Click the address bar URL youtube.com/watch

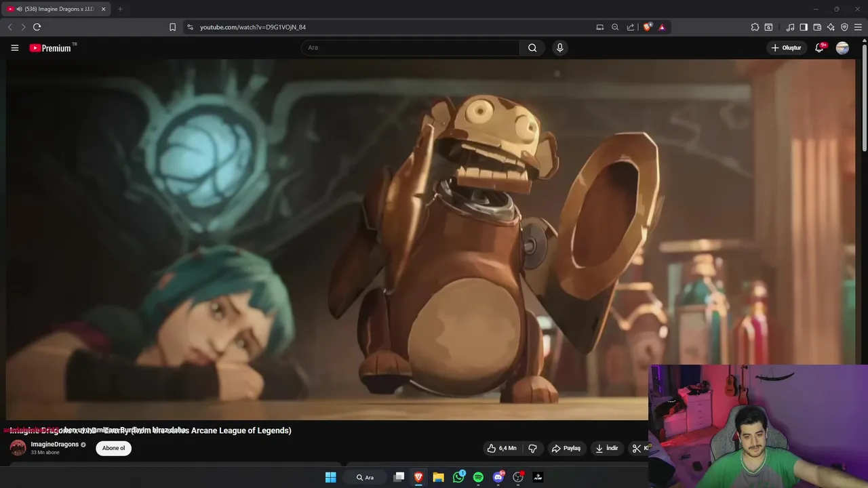(253, 27)
